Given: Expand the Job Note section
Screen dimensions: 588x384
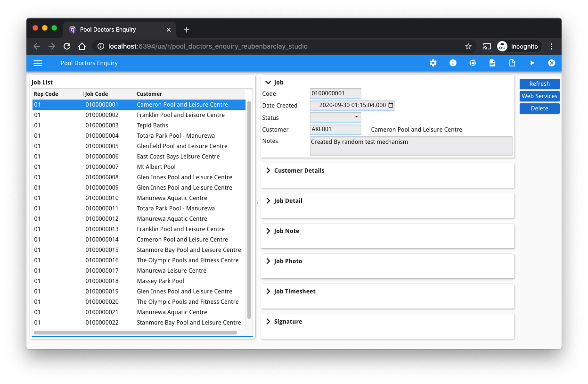Looking at the screenshot, I should pos(269,231).
